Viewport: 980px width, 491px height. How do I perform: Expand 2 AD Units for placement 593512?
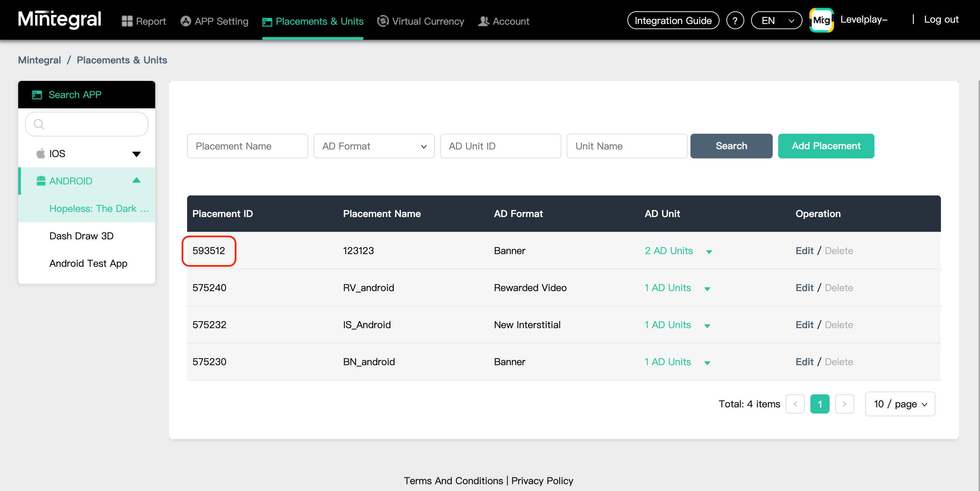[709, 252]
